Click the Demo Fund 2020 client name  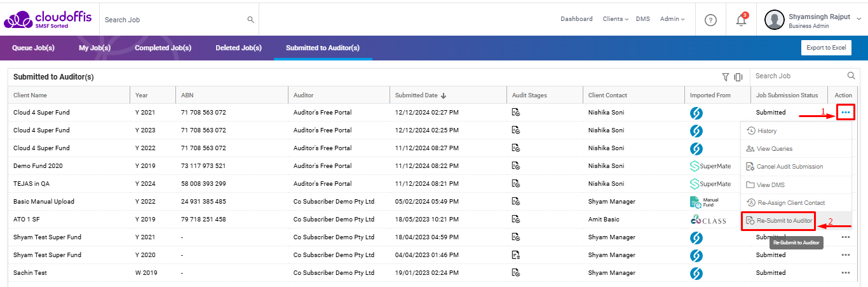pos(38,166)
